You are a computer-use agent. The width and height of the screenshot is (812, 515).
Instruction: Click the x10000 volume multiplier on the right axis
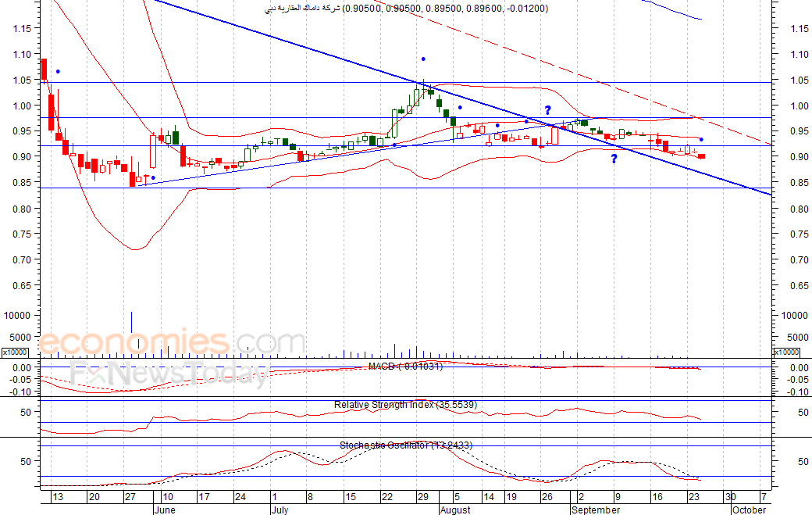786,352
